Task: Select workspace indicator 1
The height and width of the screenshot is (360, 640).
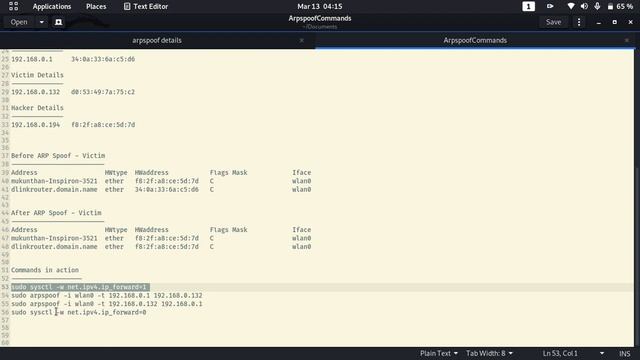Action: [528, 7]
